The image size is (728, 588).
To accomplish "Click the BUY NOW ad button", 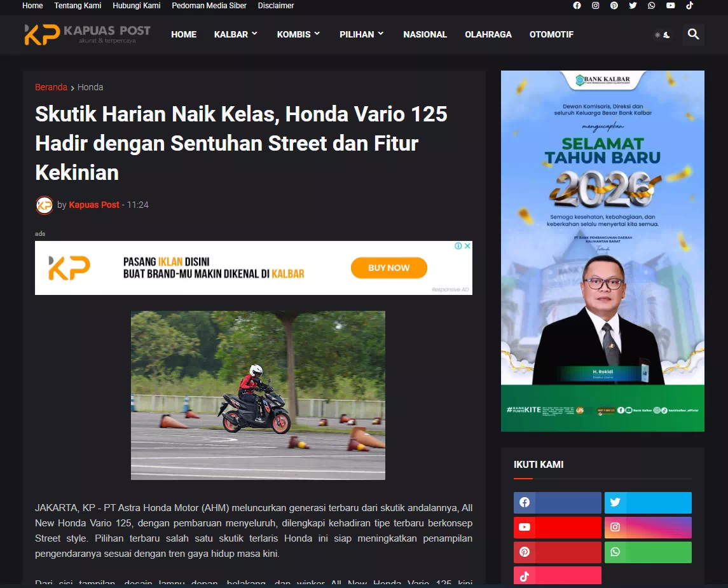I will tap(388, 268).
